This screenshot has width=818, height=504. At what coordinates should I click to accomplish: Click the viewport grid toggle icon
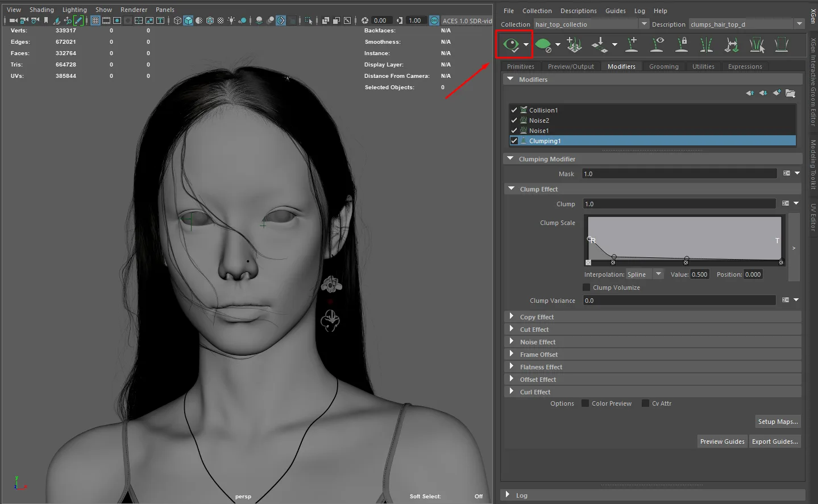click(x=95, y=20)
